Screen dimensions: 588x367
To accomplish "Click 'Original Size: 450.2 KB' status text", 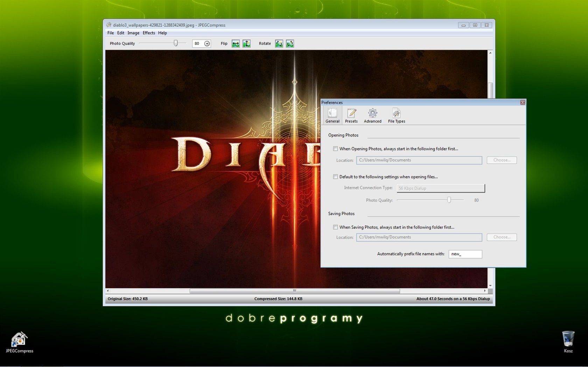I will [128, 299].
